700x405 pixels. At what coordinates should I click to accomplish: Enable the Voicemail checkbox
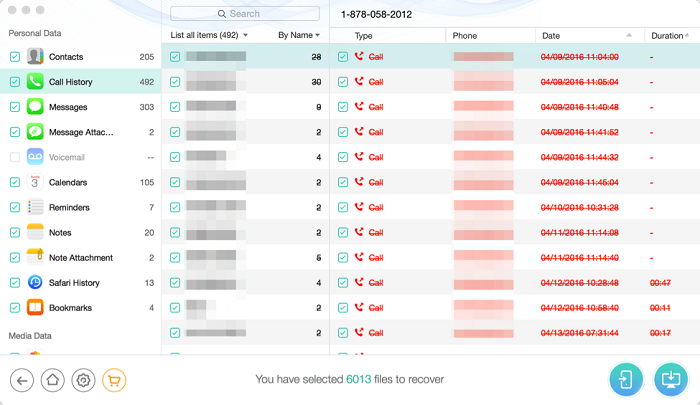pos(15,157)
